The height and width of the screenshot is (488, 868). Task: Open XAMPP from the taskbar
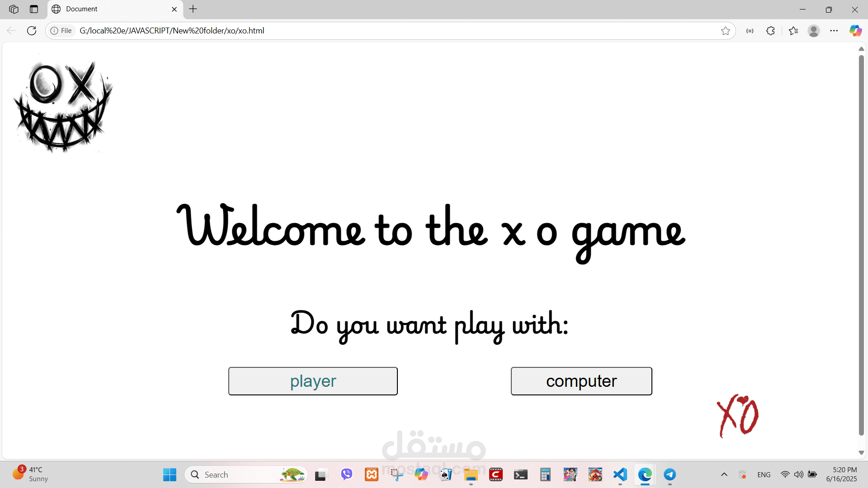point(372,474)
